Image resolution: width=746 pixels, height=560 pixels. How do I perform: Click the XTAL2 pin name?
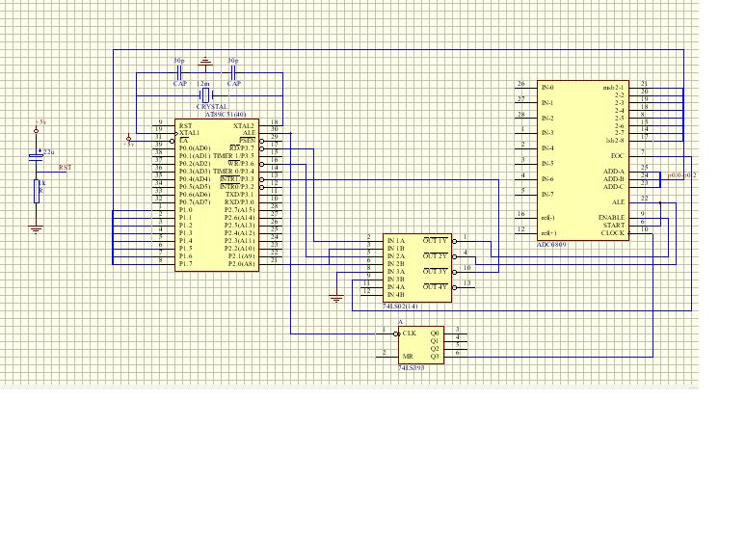pos(244,125)
